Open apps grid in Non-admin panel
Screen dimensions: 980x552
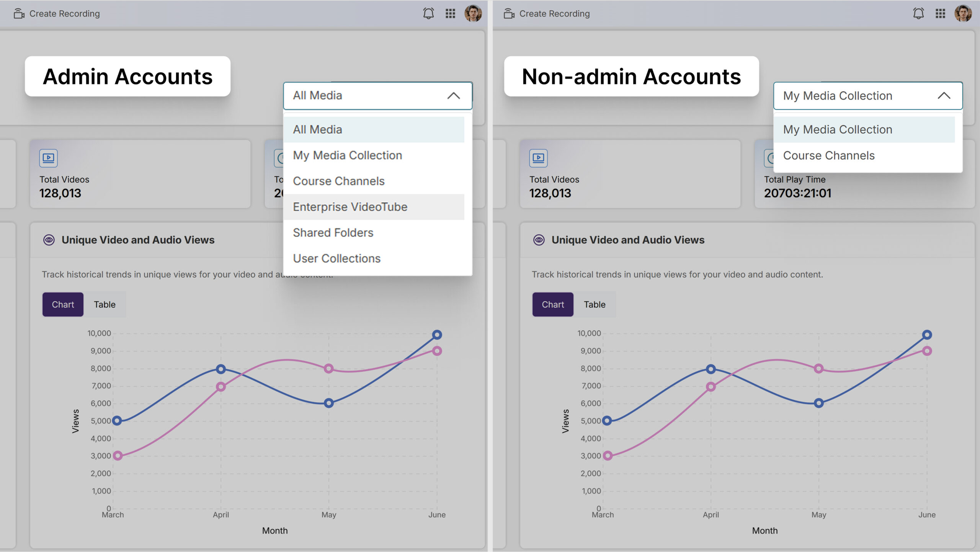[x=940, y=13]
